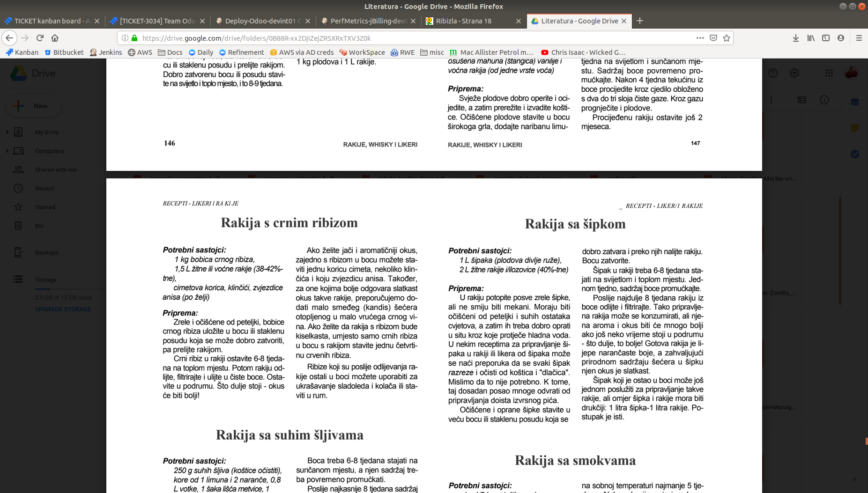868x493 pixels.
Task: Open the Firefox account icon
Action: pyautogui.click(x=841, y=38)
